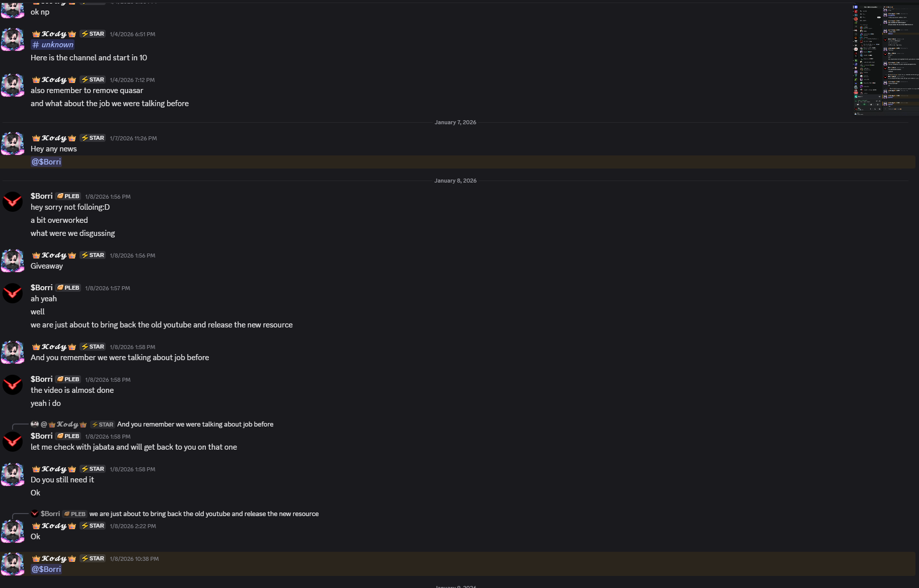Open Kody's avatar on the 2:22 PM message

click(13, 532)
